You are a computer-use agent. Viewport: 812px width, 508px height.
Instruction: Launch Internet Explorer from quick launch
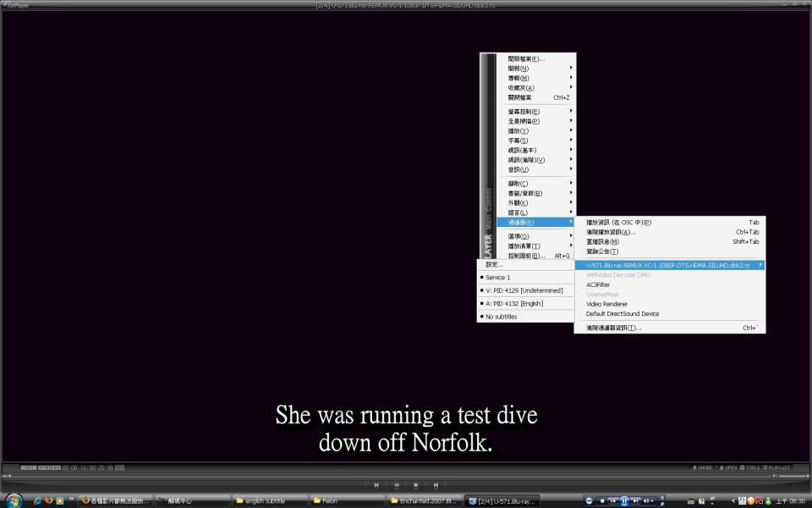click(37, 500)
